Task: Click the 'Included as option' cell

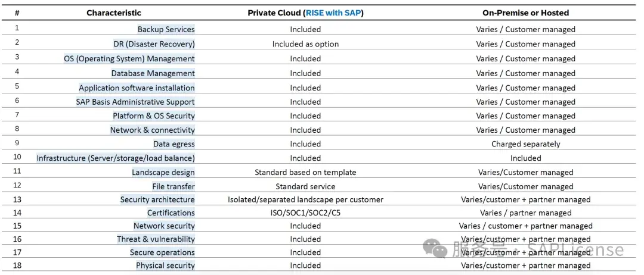Action: (x=305, y=44)
